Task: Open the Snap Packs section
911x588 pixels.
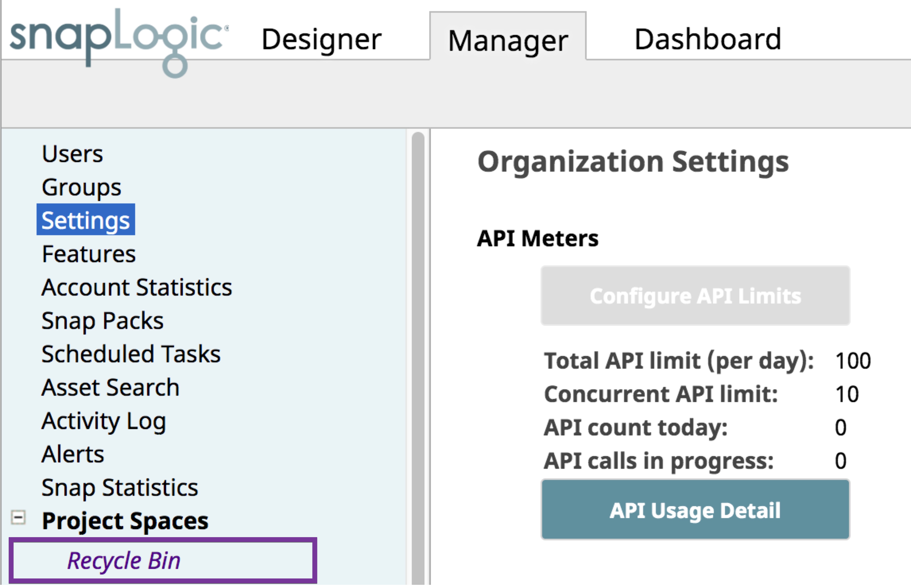Action: (102, 321)
